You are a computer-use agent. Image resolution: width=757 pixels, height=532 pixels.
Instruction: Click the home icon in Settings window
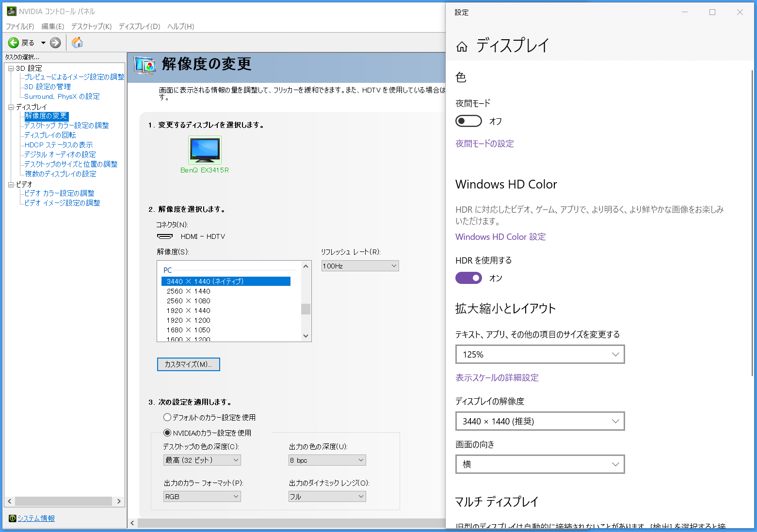click(462, 47)
